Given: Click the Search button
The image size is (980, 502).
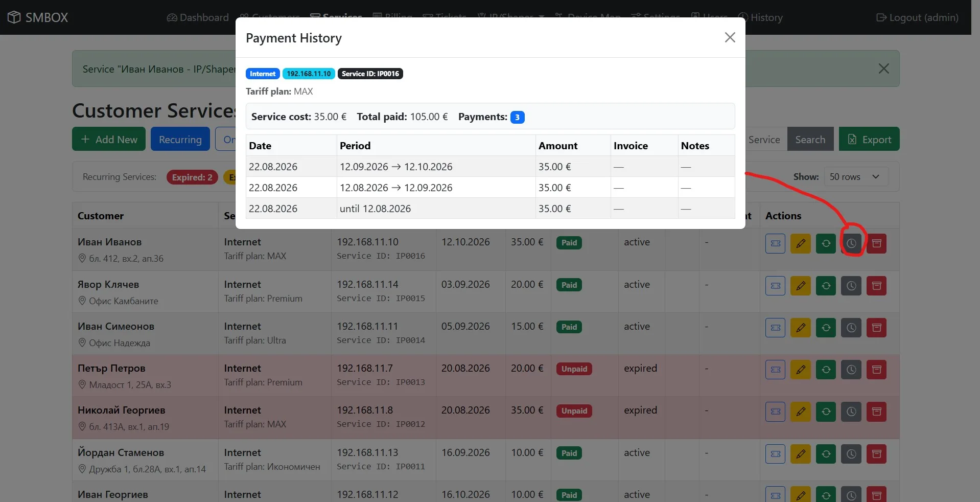Looking at the screenshot, I should point(810,139).
